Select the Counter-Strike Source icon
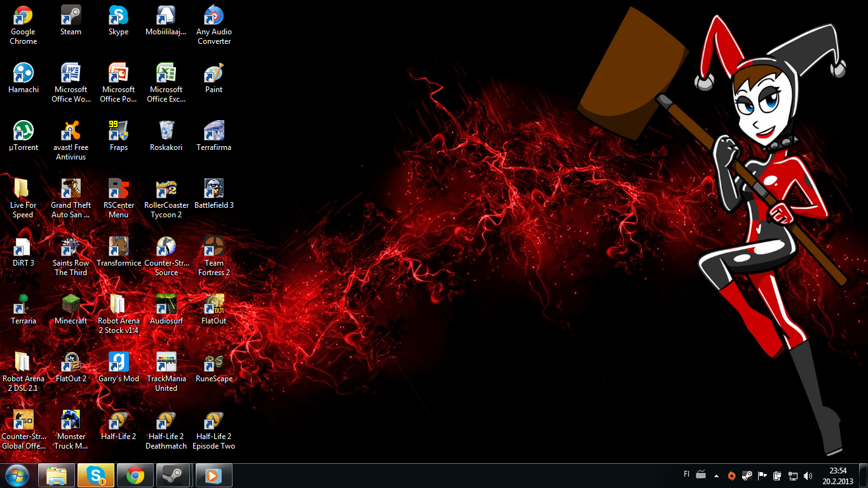 pos(166,257)
